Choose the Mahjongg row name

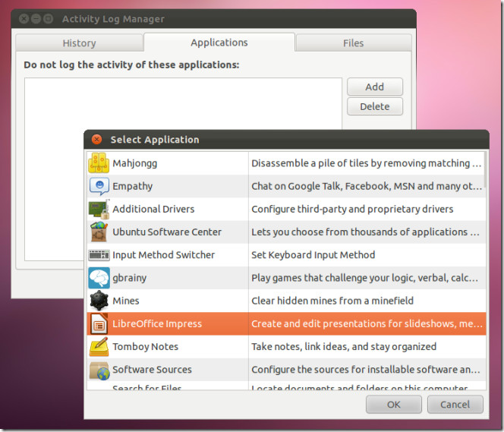click(x=134, y=163)
